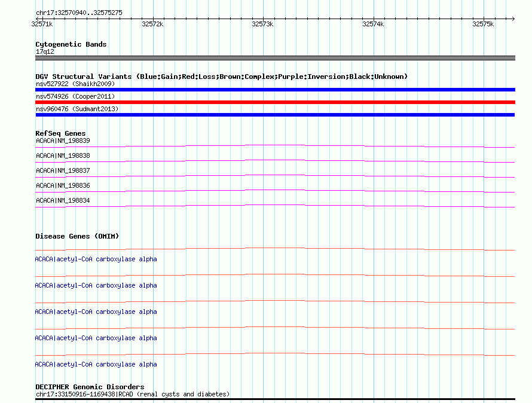Viewport: 532px width, 403px height.
Task: Click the gray 17q12 cytogenetic band bar
Action: 275,58
